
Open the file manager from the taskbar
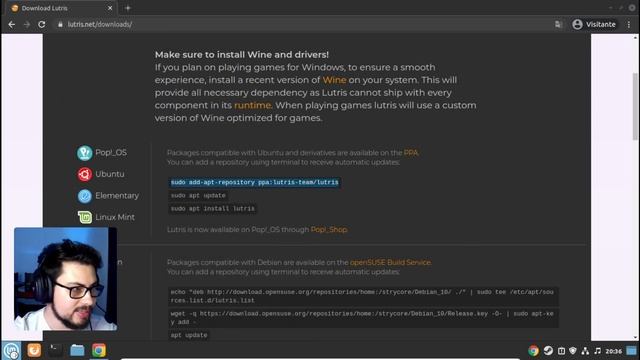pyautogui.click(x=77, y=350)
